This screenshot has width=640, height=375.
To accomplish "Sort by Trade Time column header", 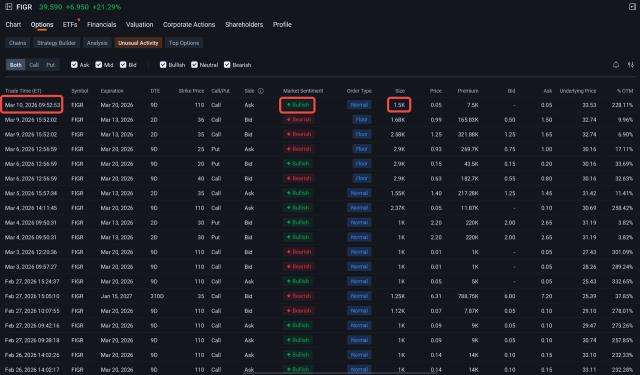I will click(23, 91).
